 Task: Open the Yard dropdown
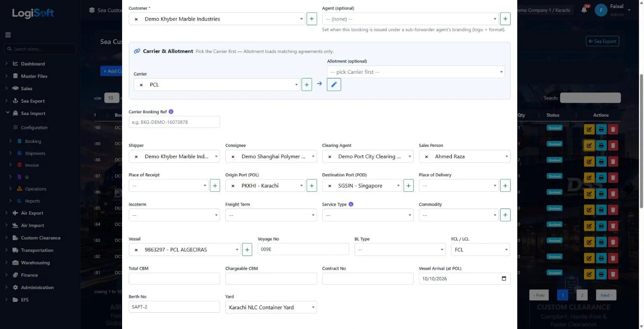(x=271, y=307)
